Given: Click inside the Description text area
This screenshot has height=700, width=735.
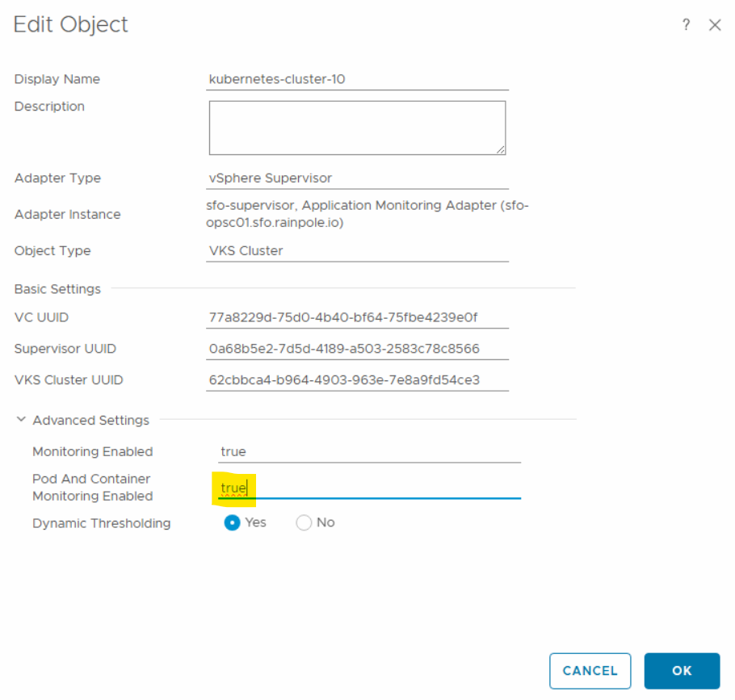Looking at the screenshot, I should [x=357, y=127].
